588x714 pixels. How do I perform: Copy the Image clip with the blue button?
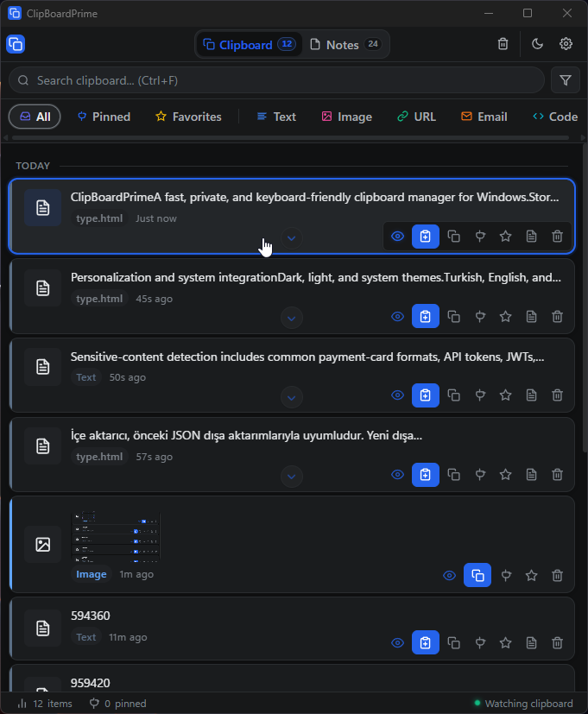coord(477,575)
